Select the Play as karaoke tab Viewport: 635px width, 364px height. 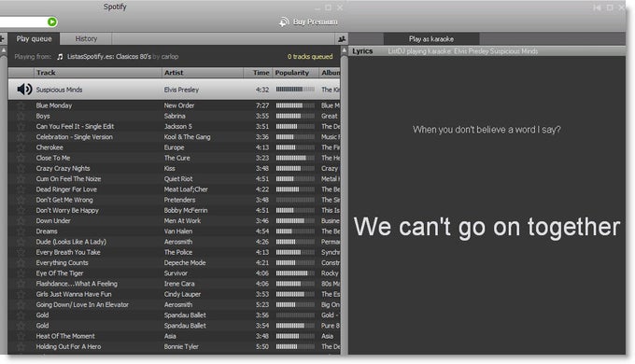pyautogui.click(x=430, y=39)
